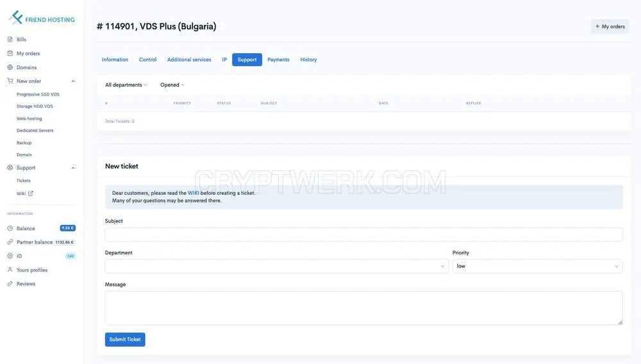This screenshot has width=641, height=364.
Task: Open Domain under New order
Action: (x=24, y=155)
